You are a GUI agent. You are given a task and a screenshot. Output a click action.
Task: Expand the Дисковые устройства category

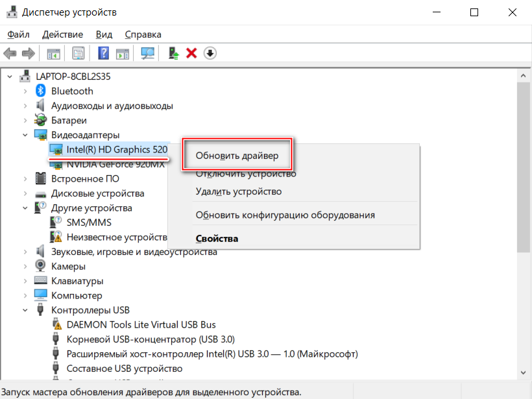25,193
